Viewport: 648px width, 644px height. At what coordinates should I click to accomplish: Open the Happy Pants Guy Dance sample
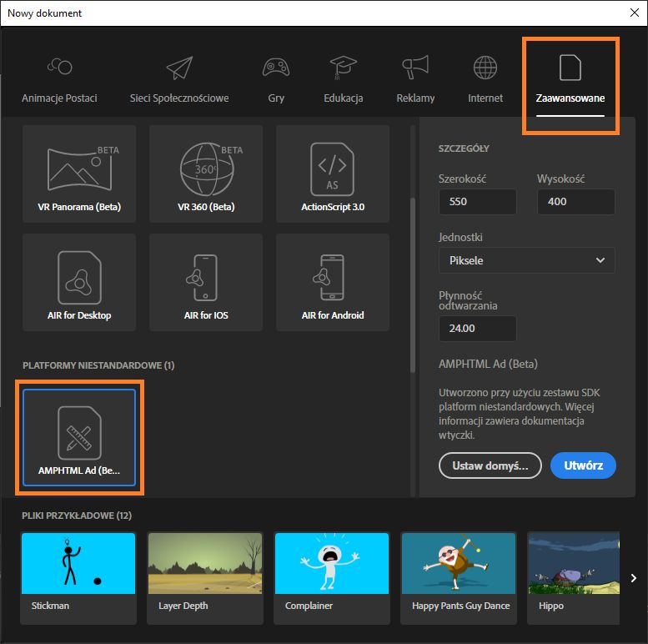tap(459, 578)
